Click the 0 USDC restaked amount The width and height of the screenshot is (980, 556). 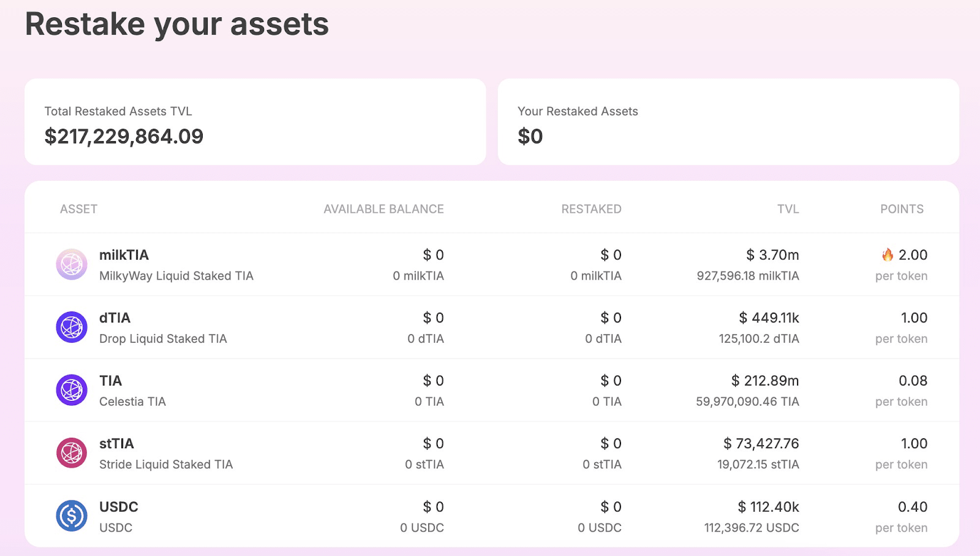click(x=600, y=528)
